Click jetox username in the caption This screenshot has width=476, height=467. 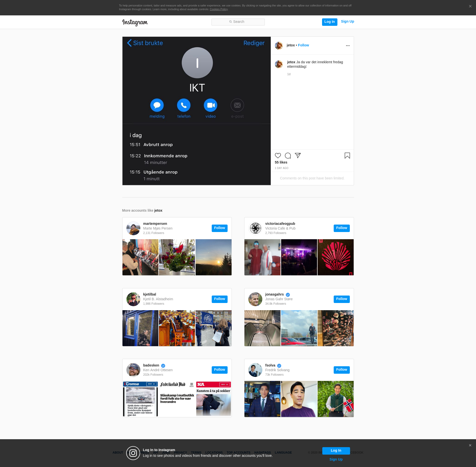coord(291,62)
